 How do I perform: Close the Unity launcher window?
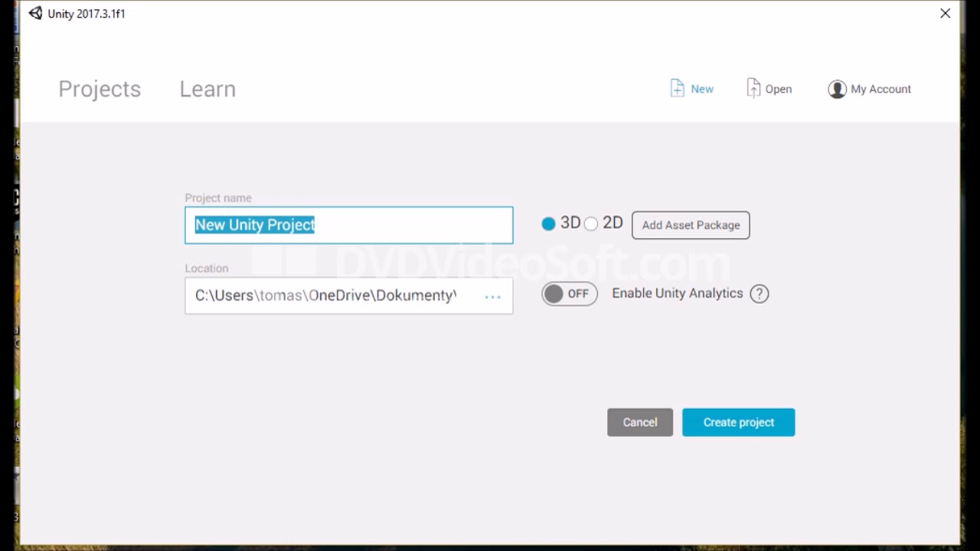tap(946, 13)
